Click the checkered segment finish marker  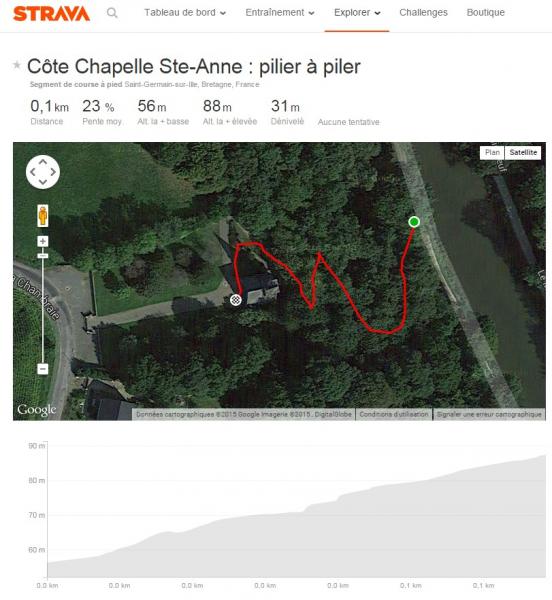(x=236, y=300)
